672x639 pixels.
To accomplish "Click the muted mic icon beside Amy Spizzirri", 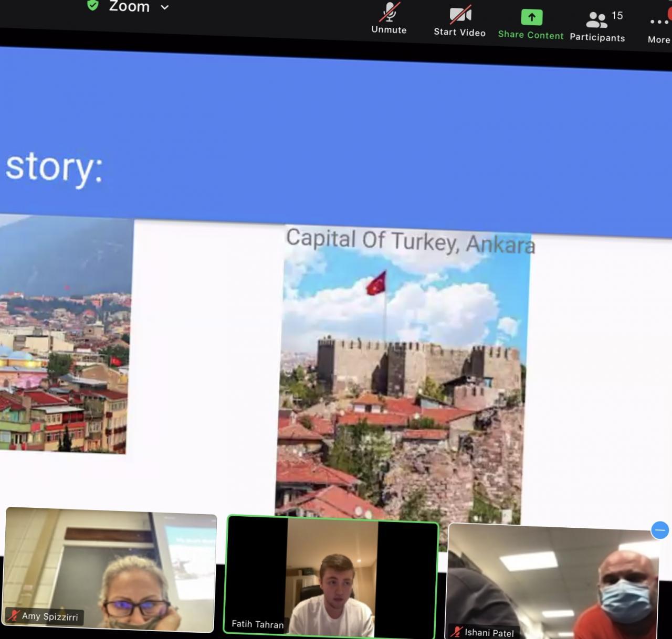I will pyautogui.click(x=13, y=615).
